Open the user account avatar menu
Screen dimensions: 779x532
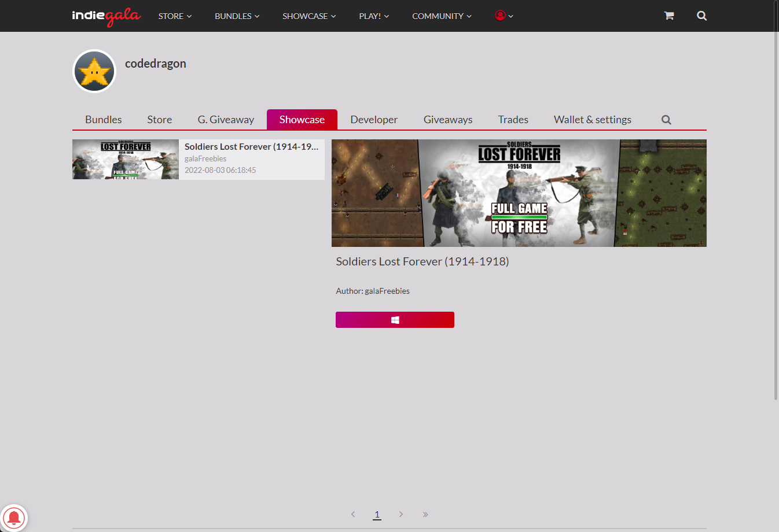[504, 16]
